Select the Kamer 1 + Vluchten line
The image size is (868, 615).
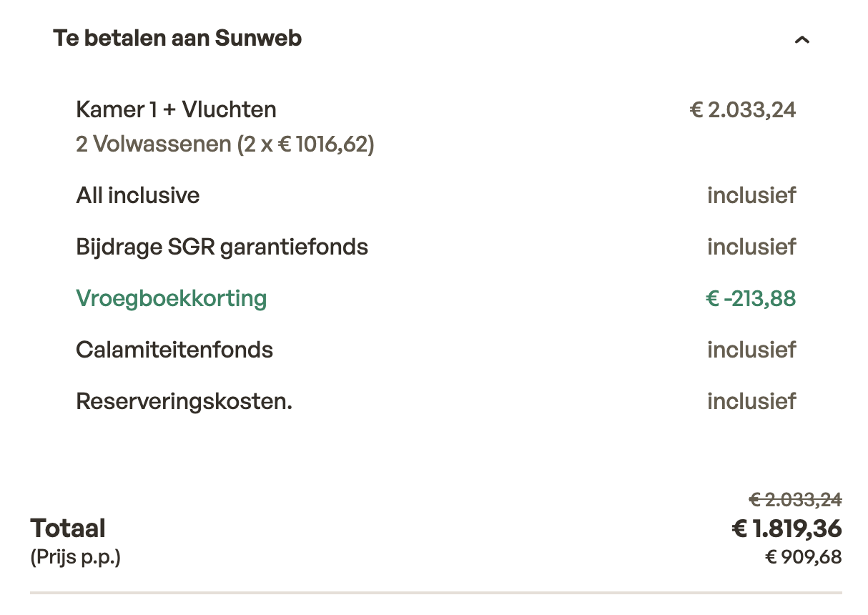click(176, 110)
